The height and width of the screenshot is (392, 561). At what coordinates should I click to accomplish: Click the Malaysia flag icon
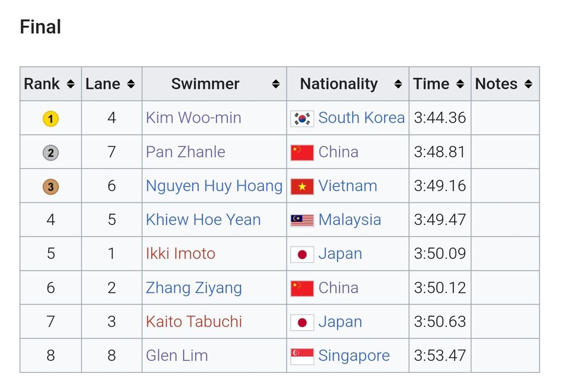click(302, 221)
